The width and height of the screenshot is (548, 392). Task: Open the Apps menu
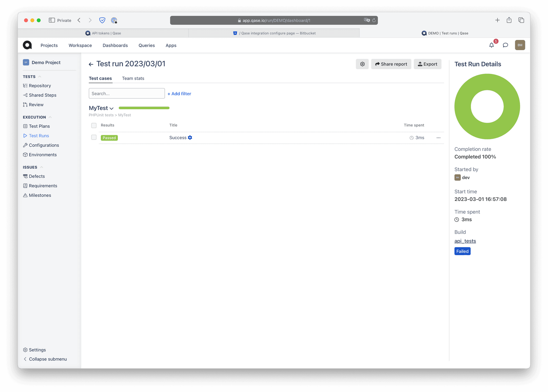click(171, 45)
